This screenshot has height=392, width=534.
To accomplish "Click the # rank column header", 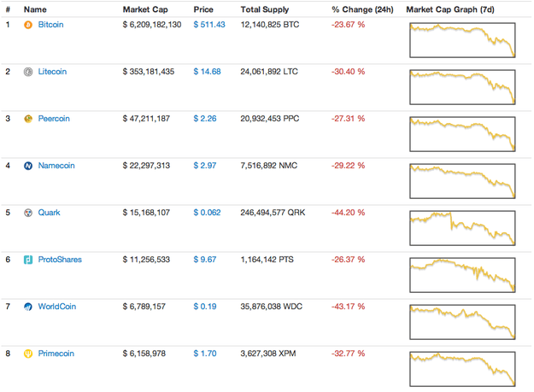I will coord(8,9).
